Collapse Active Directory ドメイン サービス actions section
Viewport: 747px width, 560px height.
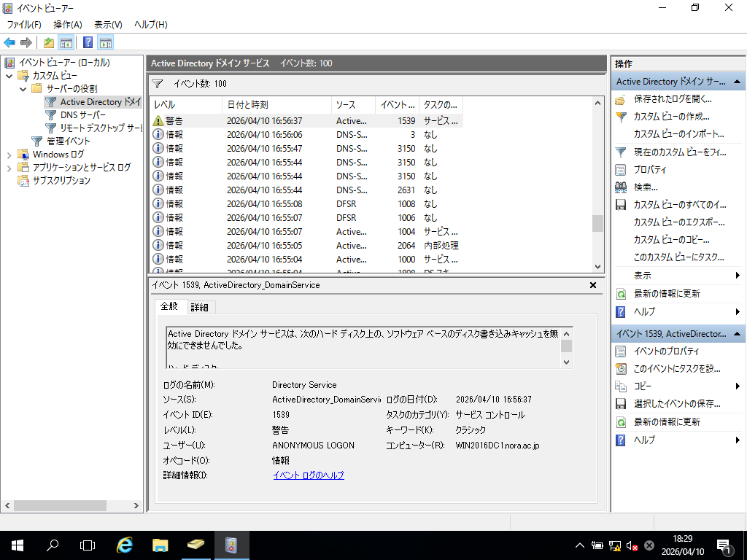[x=737, y=82]
